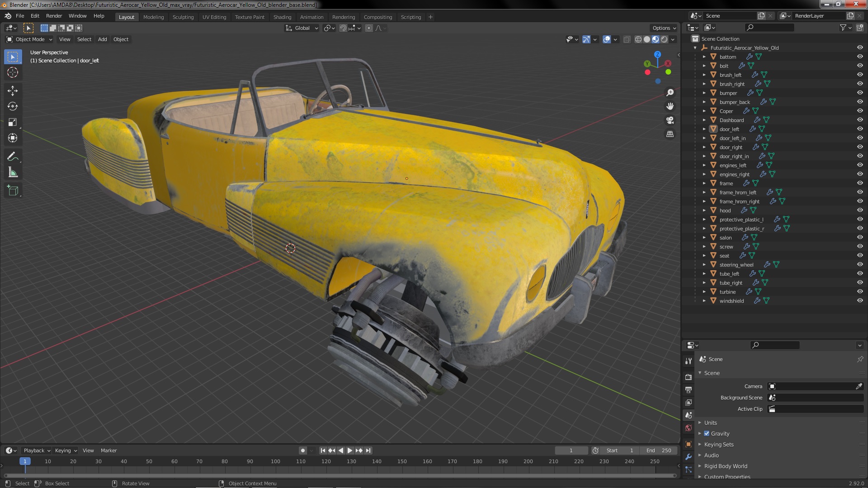
Task: Open the Add menu in viewport header
Action: [103, 39]
